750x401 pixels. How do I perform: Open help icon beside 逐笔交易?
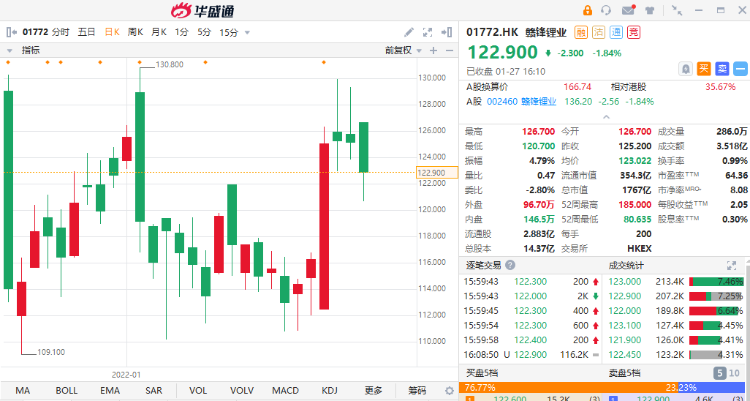click(510, 265)
